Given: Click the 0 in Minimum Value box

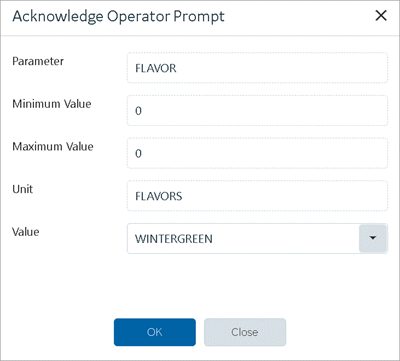Looking at the screenshot, I should coord(138,111).
